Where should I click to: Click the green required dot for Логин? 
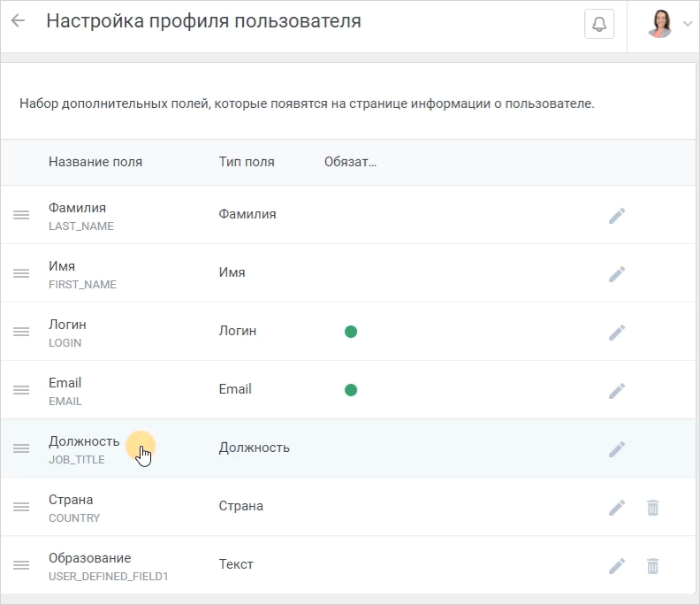tap(351, 332)
